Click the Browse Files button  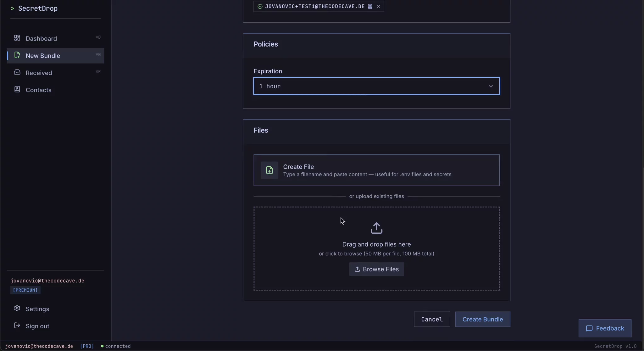[x=376, y=269]
